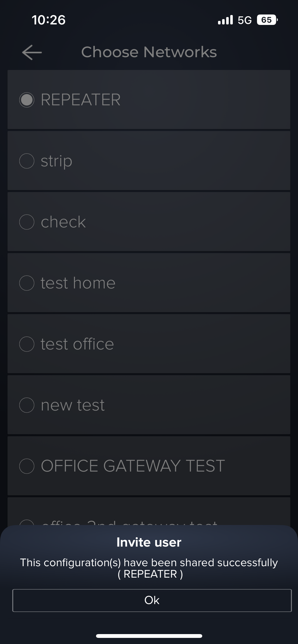
Task: Tap the battery level indicator
Action: [267, 20]
